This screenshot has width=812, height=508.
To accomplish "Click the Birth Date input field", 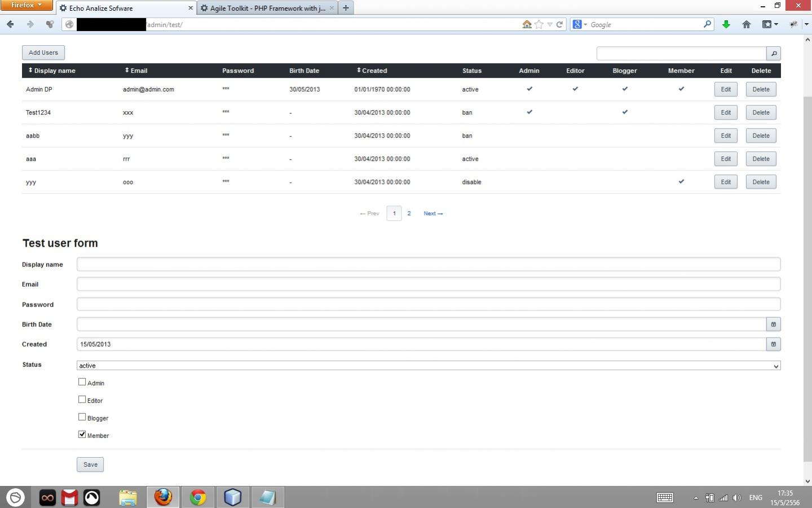I will [x=422, y=324].
